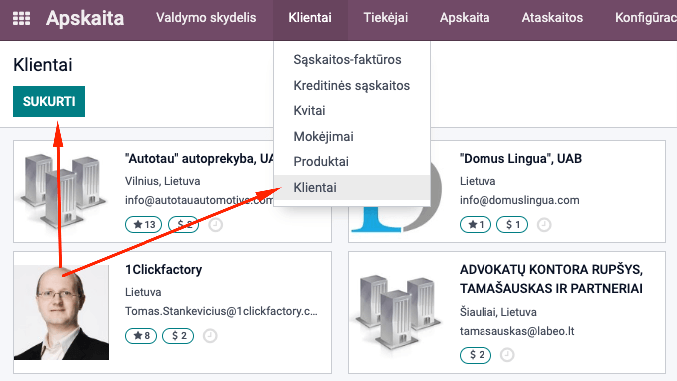Image resolution: width=677 pixels, height=381 pixels.
Task: Open "Domus Lingua", UAB customer name
Action: [x=521, y=159]
